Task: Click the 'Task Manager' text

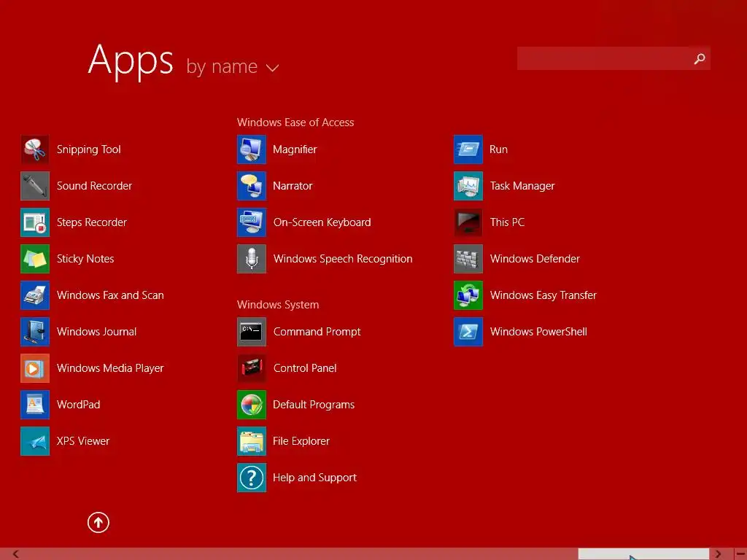Action: [x=522, y=186]
